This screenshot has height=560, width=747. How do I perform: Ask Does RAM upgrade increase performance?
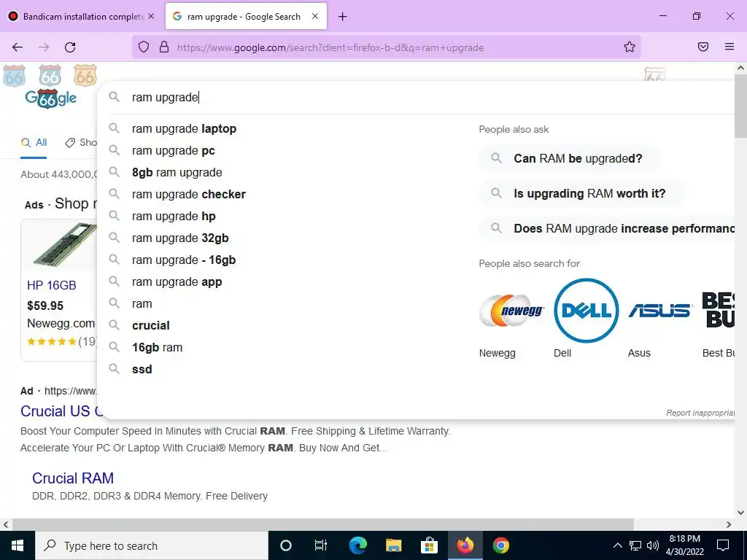(608, 228)
